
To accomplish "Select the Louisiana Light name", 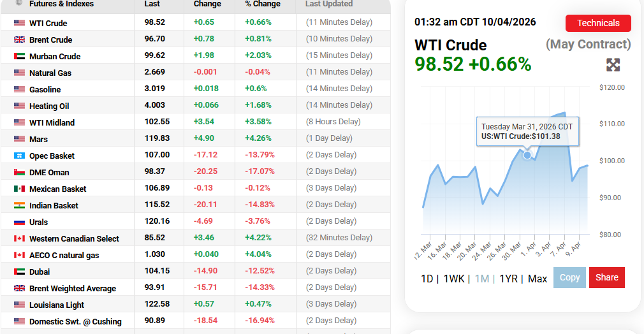I will pos(57,305).
